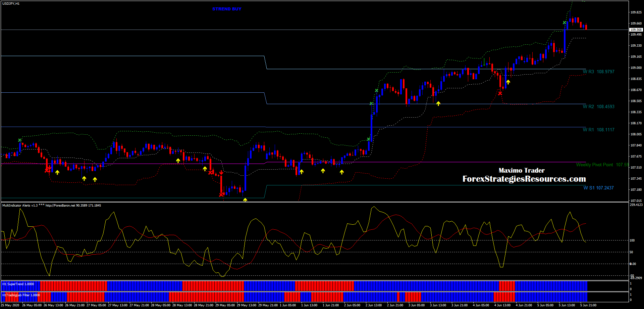Select the 1 Jun 05:00 time axis label
644x309 pixels.
(x=287, y=305)
